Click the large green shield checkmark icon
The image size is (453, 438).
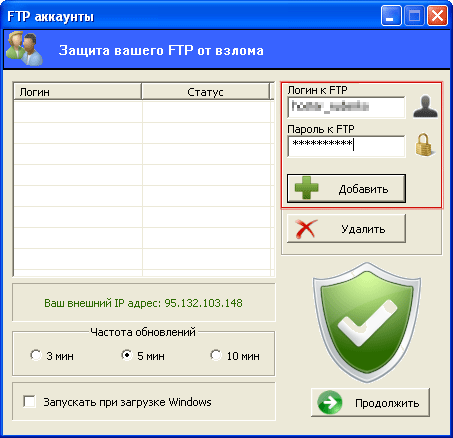367,321
